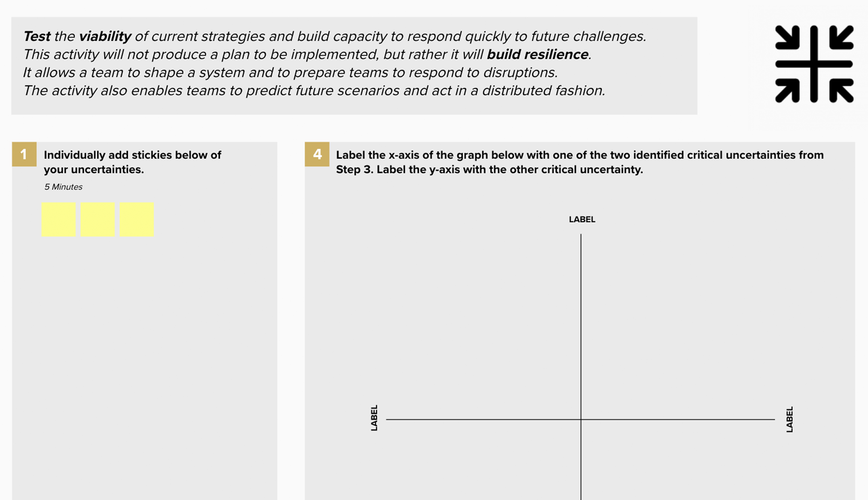Click the middle yellow sticky note
The width and height of the screenshot is (868, 500).
click(x=98, y=219)
